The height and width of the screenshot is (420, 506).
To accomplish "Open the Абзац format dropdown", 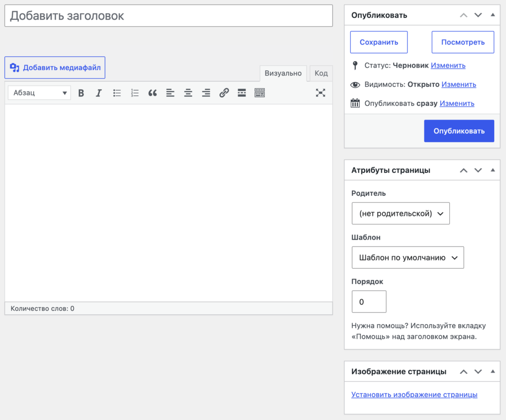I will tap(40, 93).
